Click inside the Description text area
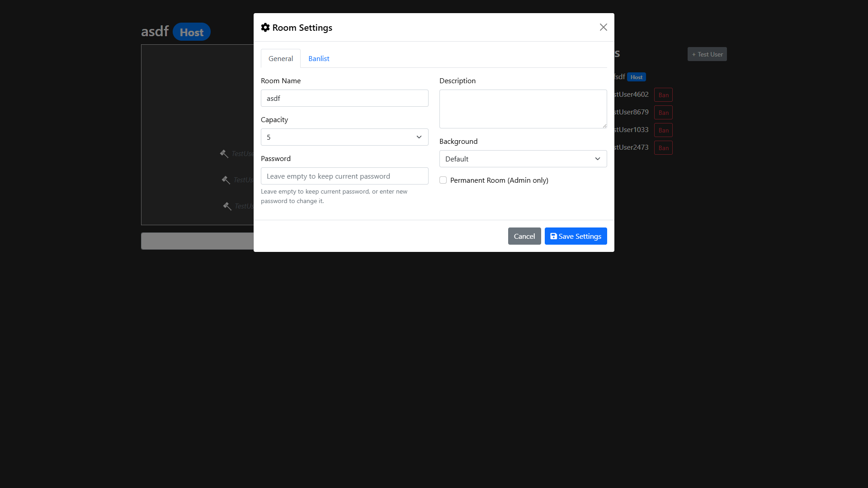The image size is (868, 488). (523, 109)
